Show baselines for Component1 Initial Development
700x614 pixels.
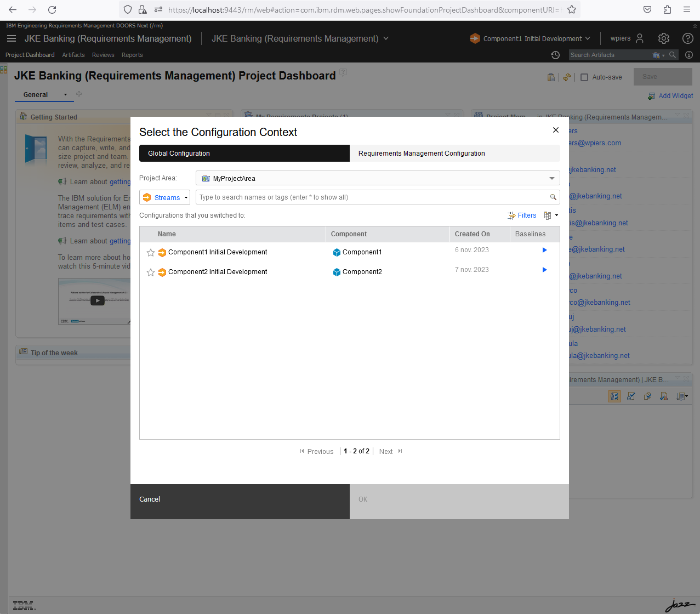point(544,250)
